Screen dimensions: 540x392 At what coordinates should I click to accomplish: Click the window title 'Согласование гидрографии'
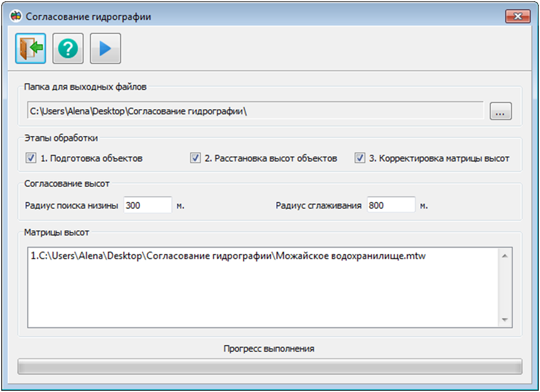coord(88,16)
